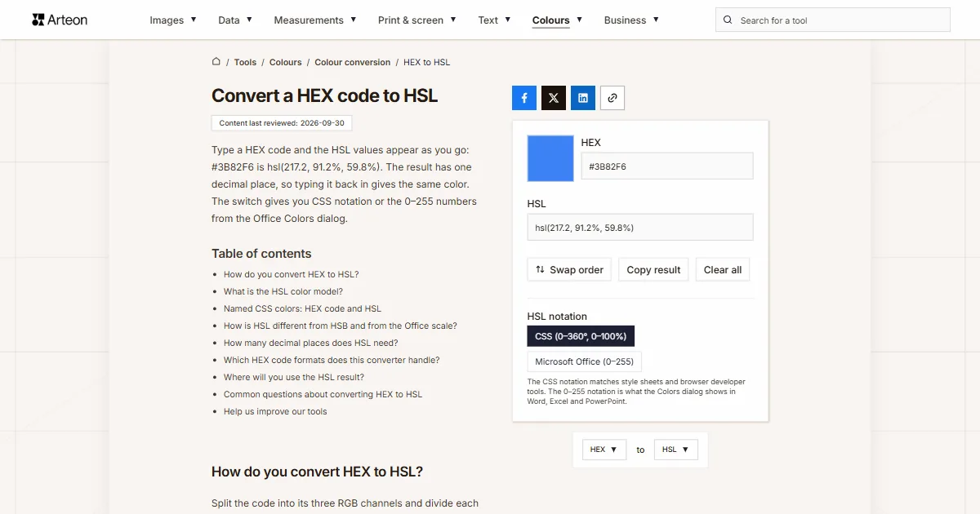The image size is (980, 514).
Task: Click the search magnifier icon
Action: [728, 20]
